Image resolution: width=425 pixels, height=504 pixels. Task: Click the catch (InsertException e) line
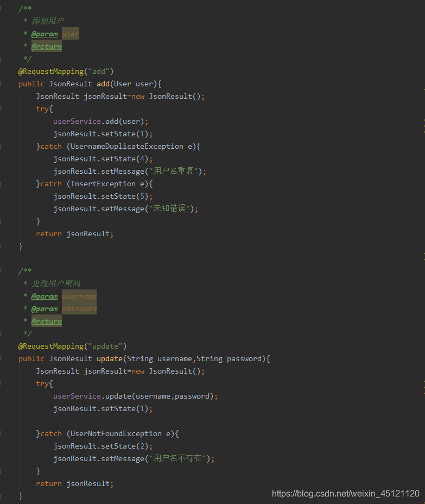pos(94,184)
